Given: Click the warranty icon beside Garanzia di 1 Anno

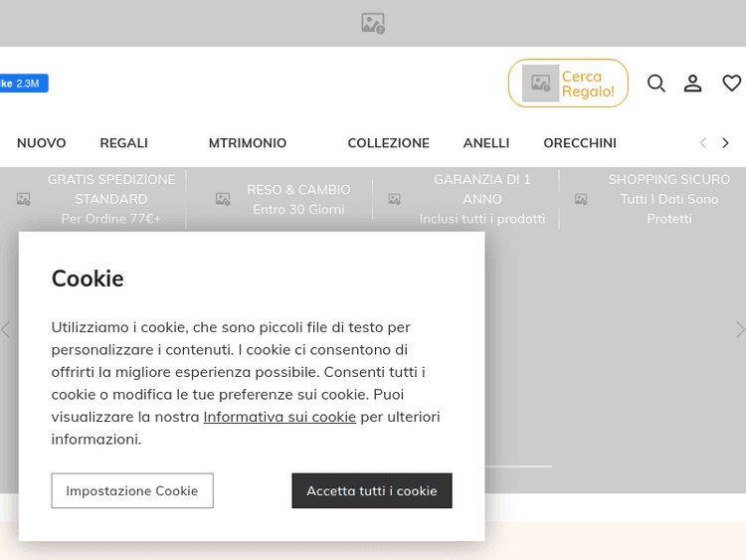Looking at the screenshot, I should (395, 199).
